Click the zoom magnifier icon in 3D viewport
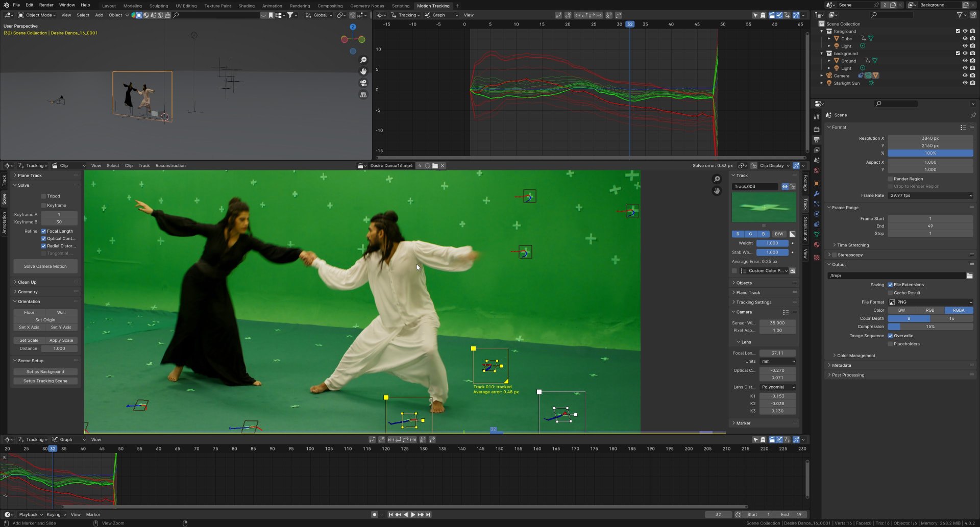 [363, 60]
